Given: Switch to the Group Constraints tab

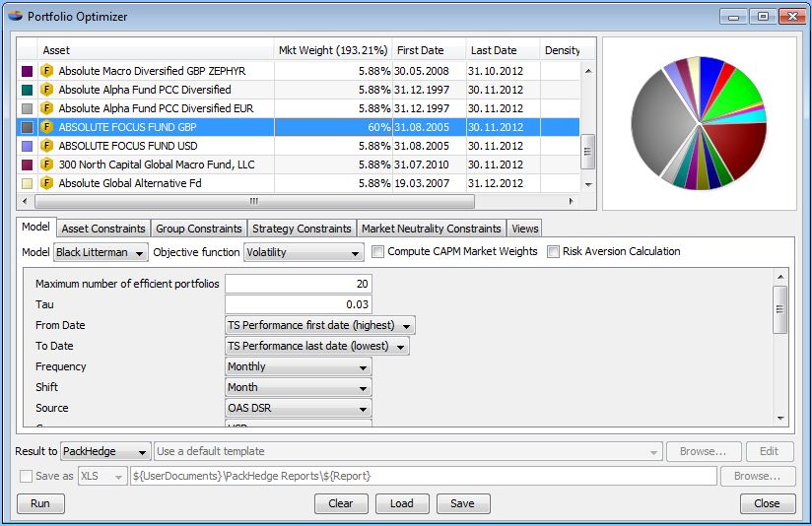Looking at the screenshot, I should click(199, 229).
